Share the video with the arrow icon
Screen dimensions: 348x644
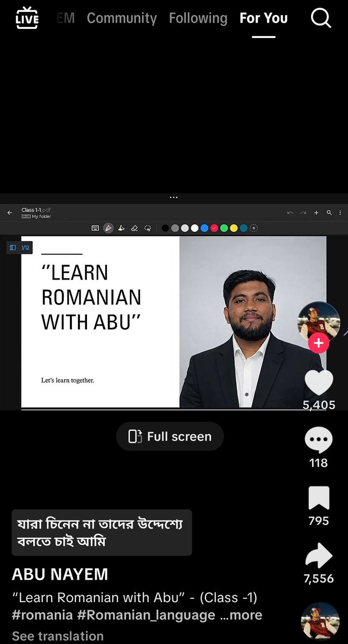click(x=319, y=556)
